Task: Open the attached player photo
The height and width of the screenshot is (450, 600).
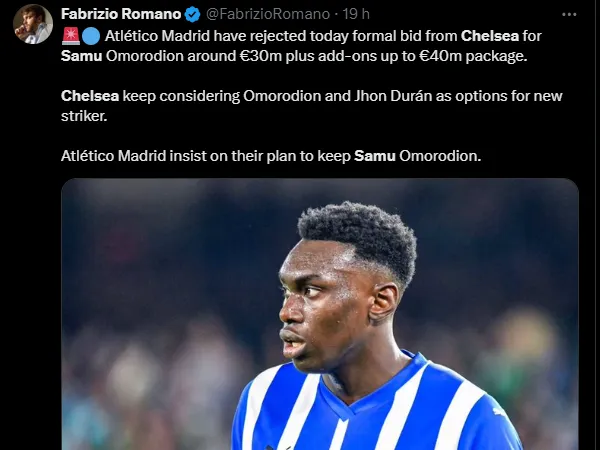Action: click(320, 314)
